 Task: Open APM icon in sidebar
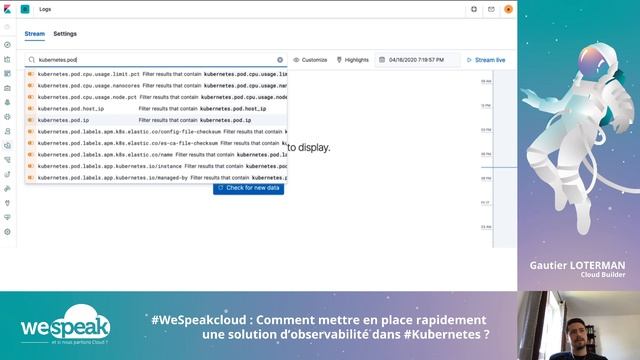pos(7,160)
